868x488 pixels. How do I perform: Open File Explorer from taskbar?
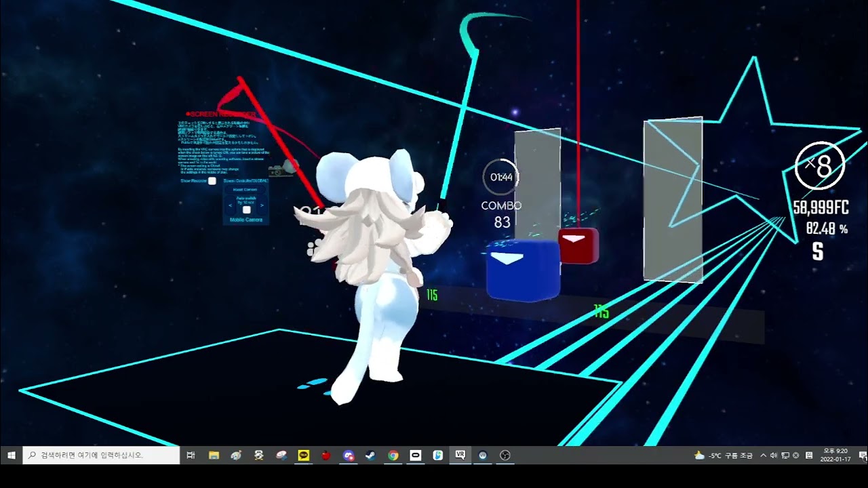[x=214, y=455]
